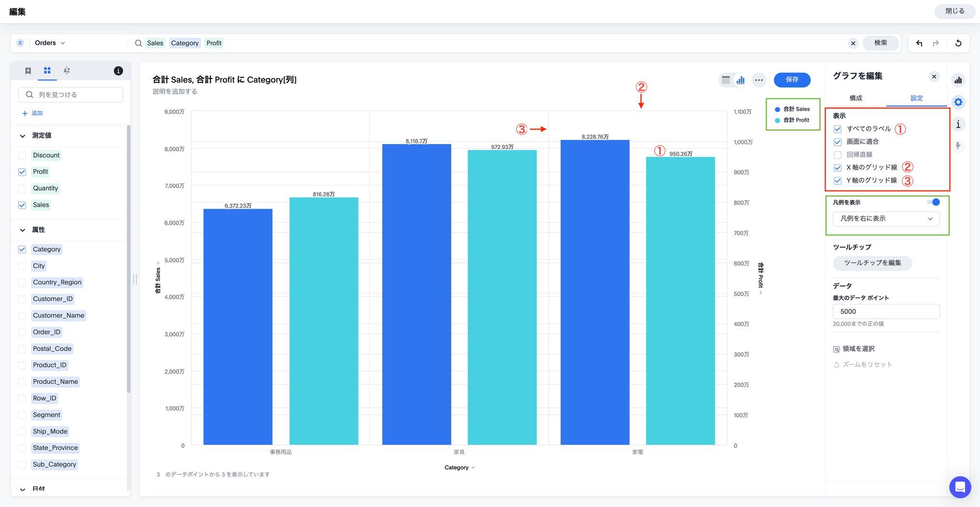
Task: Click the lightning bolt icon in sidebar
Action: pos(958,146)
